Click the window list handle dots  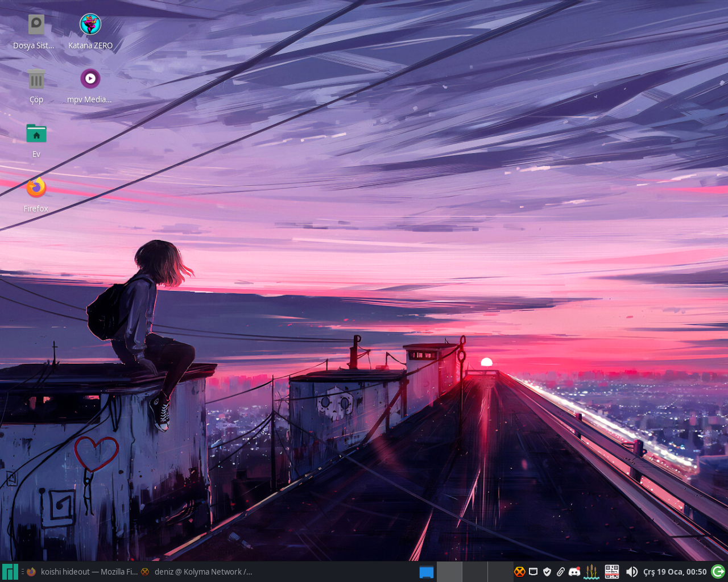click(22, 572)
